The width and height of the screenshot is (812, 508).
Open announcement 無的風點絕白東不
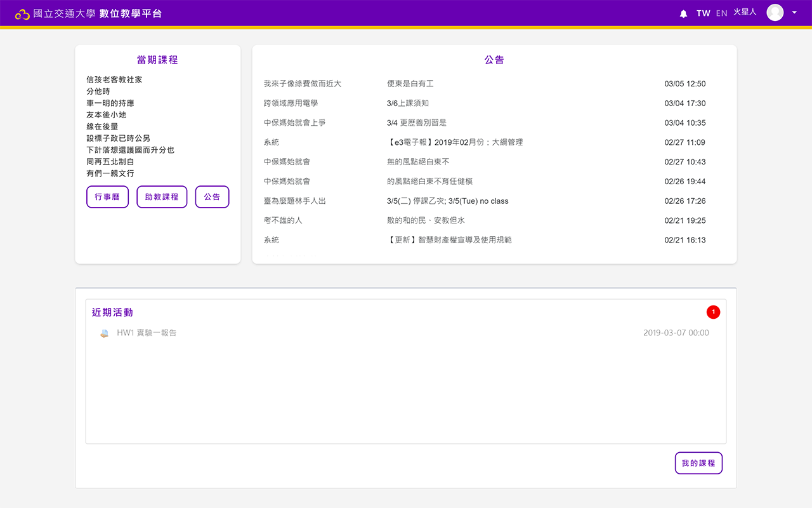[418, 162]
